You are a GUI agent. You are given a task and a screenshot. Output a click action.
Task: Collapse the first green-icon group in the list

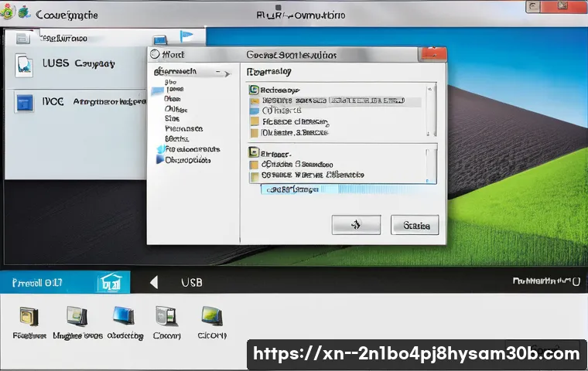coord(254,90)
